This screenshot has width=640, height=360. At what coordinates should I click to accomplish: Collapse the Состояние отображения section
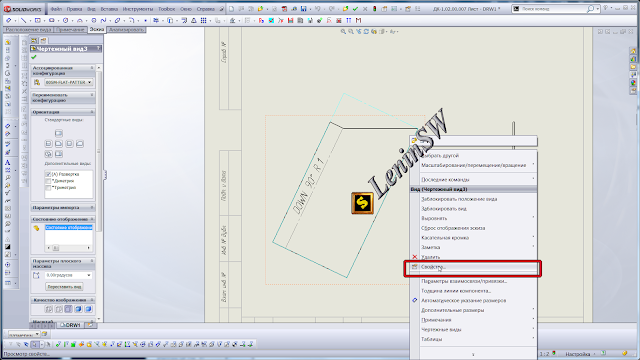(92, 219)
